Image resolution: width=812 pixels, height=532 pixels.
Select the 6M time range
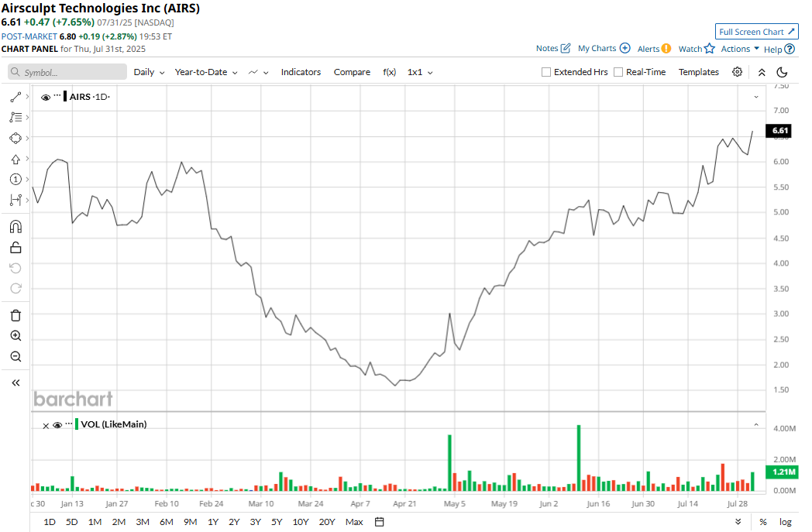167,522
